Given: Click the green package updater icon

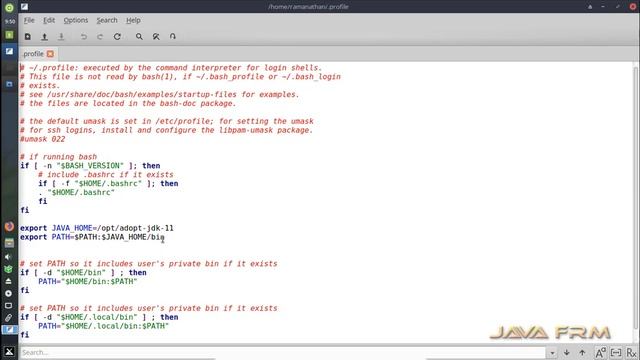Looking at the screenshot, I should (8, 269).
